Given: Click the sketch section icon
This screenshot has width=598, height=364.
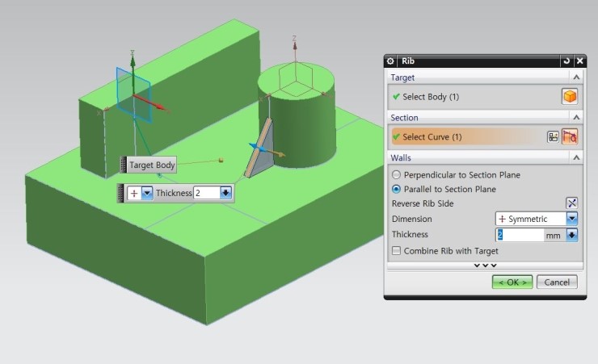Looking at the screenshot, I should [x=570, y=136].
